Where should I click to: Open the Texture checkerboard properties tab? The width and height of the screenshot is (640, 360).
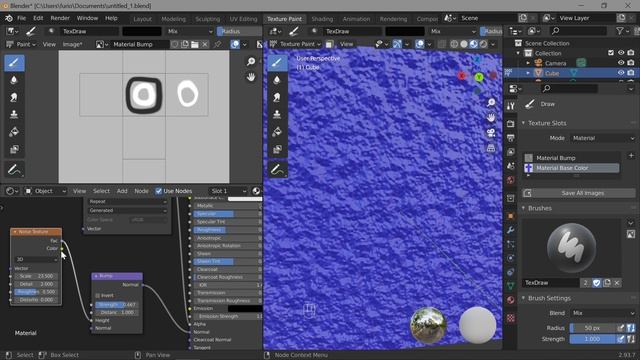[511, 318]
